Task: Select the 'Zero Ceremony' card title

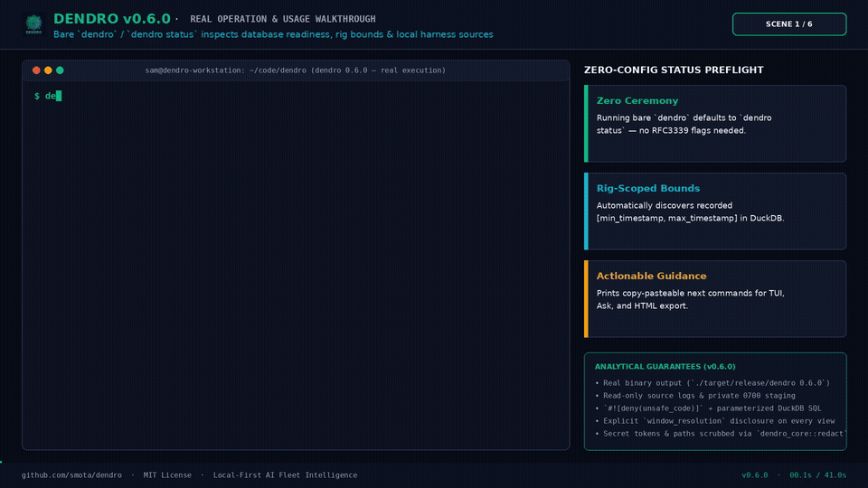Action: (x=637, y=100)
